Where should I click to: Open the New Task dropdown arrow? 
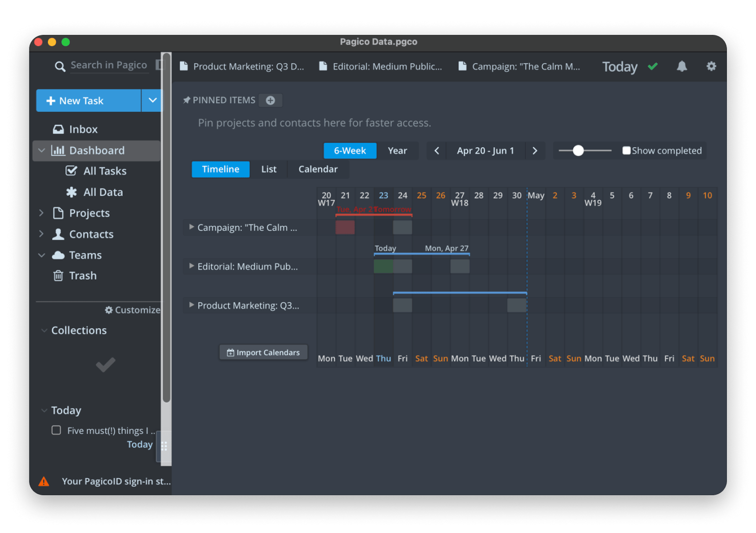point(152,100)
